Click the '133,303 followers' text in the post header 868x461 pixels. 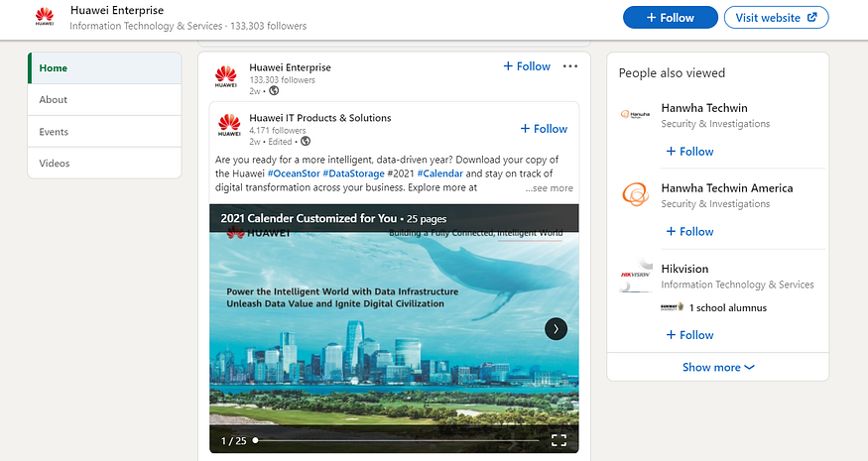283,80
